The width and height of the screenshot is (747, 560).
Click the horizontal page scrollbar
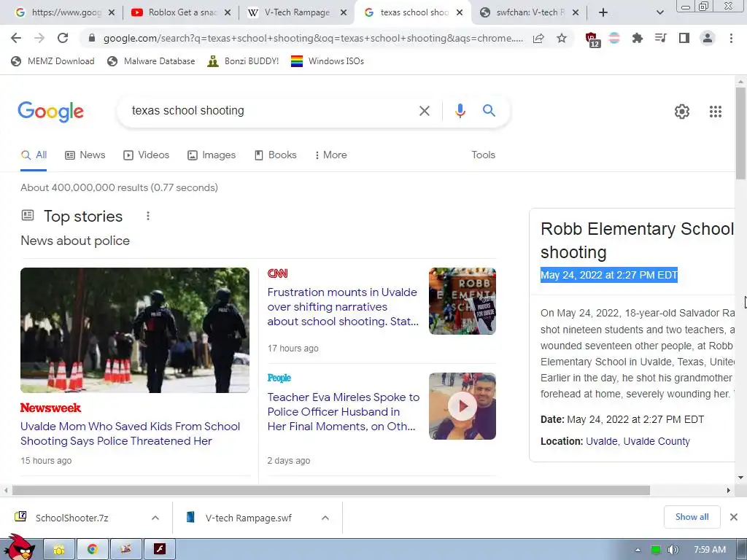point(330,491)
